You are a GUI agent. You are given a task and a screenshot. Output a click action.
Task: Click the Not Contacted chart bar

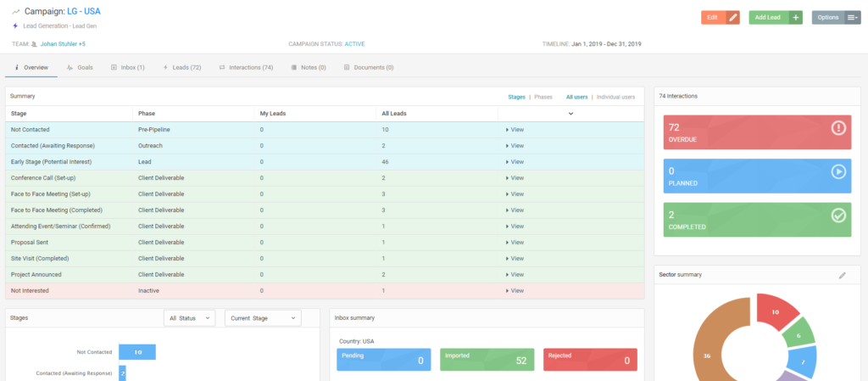click(x=137, y=351)
